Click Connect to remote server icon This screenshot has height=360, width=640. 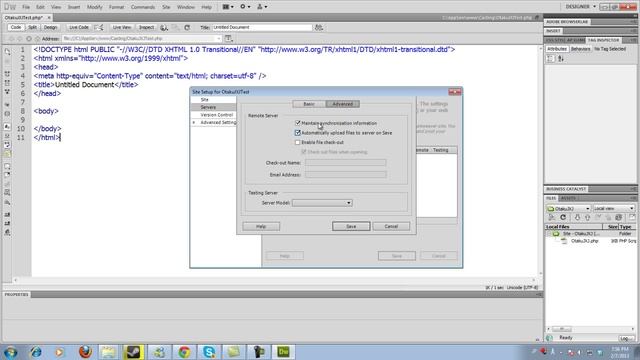pyautogui.click(x=551, y=218)
